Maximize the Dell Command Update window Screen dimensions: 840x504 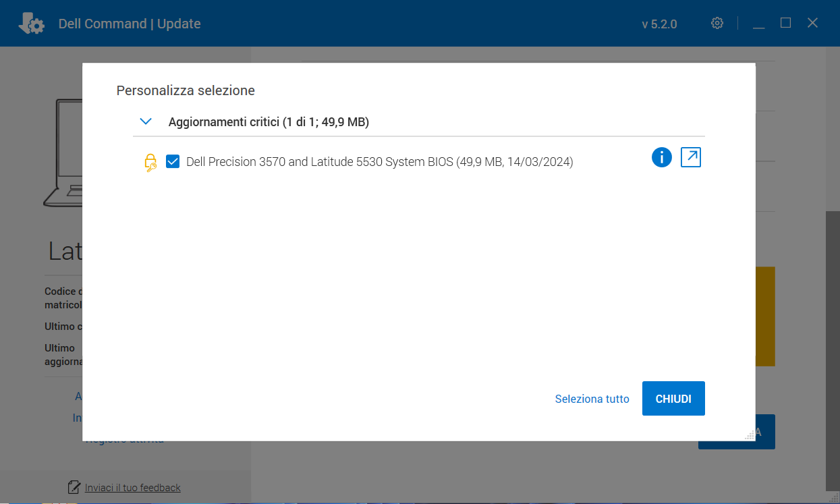click(785, 23)
